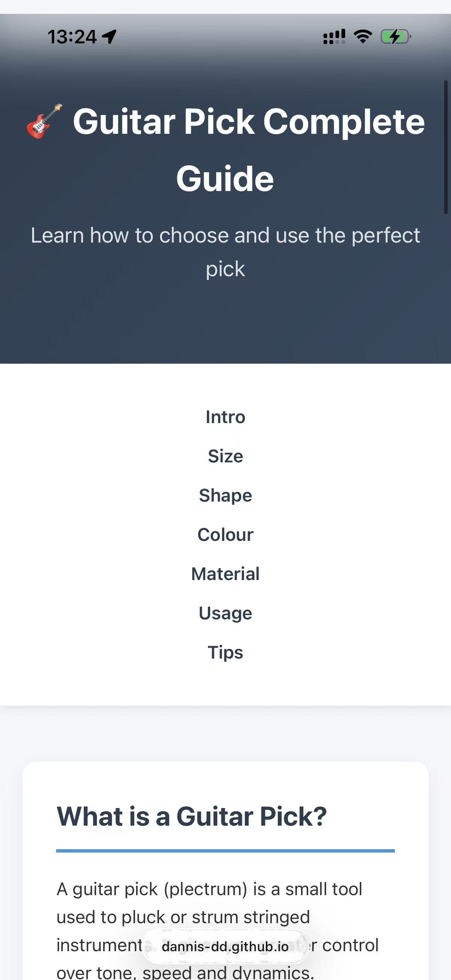Open the Material section

[x=225, y=573]
